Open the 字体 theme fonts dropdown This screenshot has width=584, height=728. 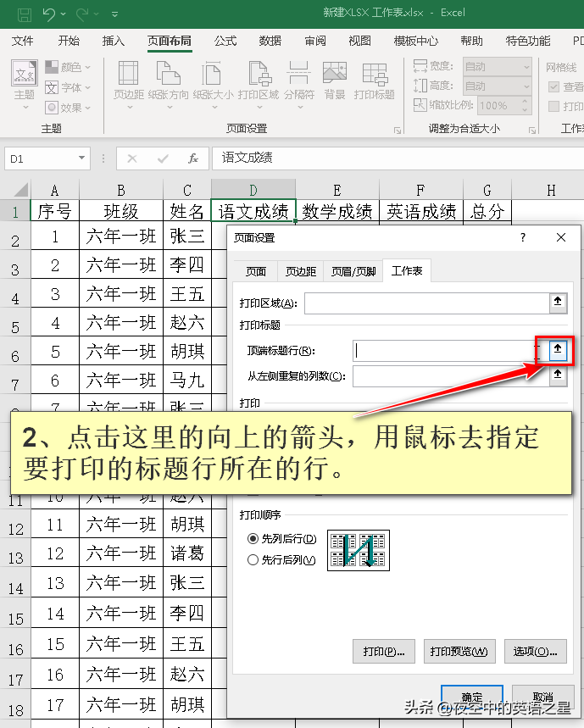[x=68, y=87]
